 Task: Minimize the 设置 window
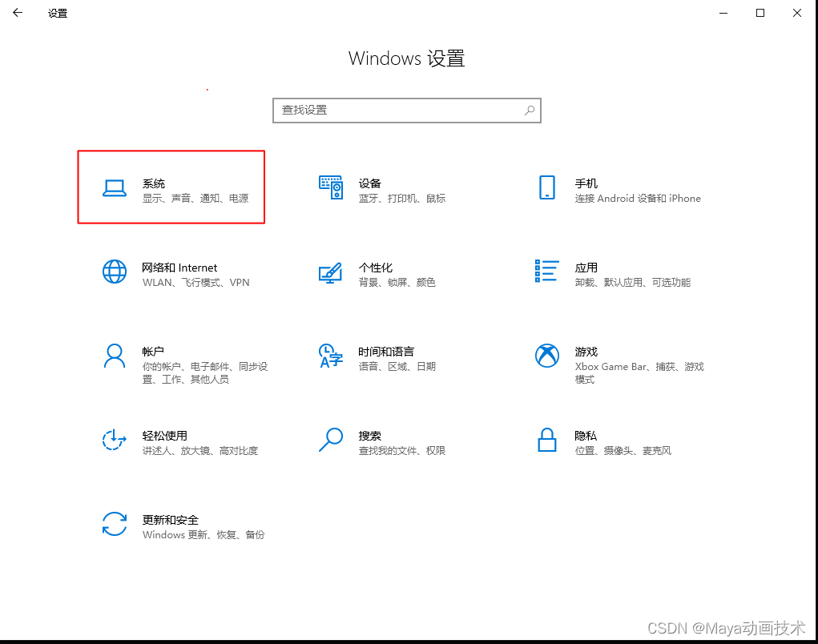coord(723,13)
